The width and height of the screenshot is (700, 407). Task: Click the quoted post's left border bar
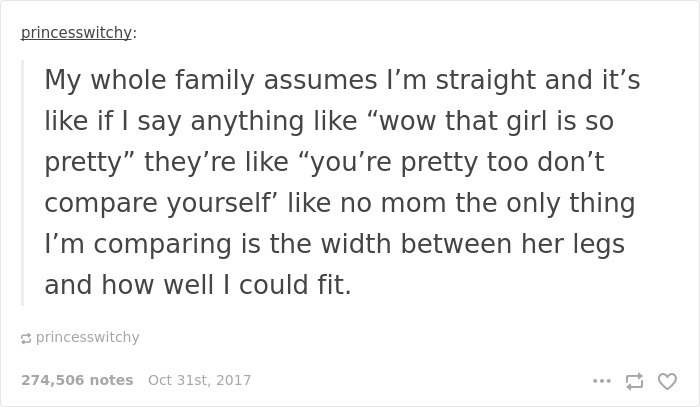pos(22,183)
